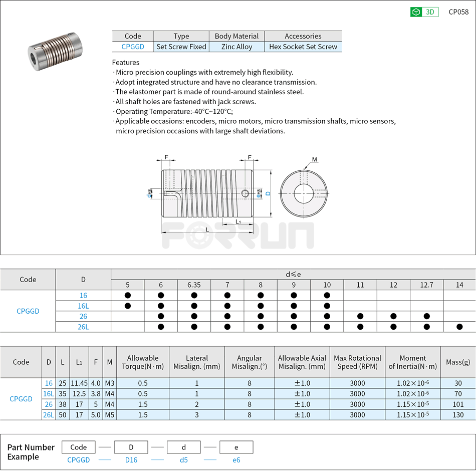This screenshot has height=471, width=476.
Task: Click D value 16 in bore table
Action: pos(83,296)
